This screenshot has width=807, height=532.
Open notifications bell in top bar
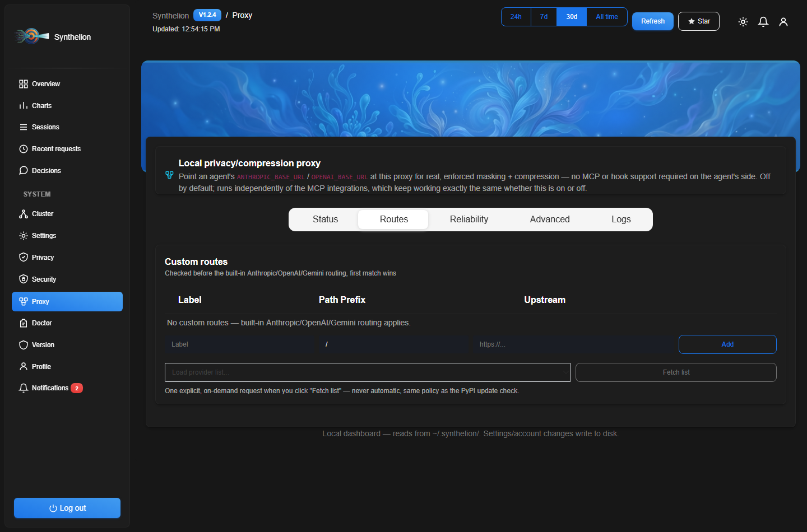tap(763, 22)
